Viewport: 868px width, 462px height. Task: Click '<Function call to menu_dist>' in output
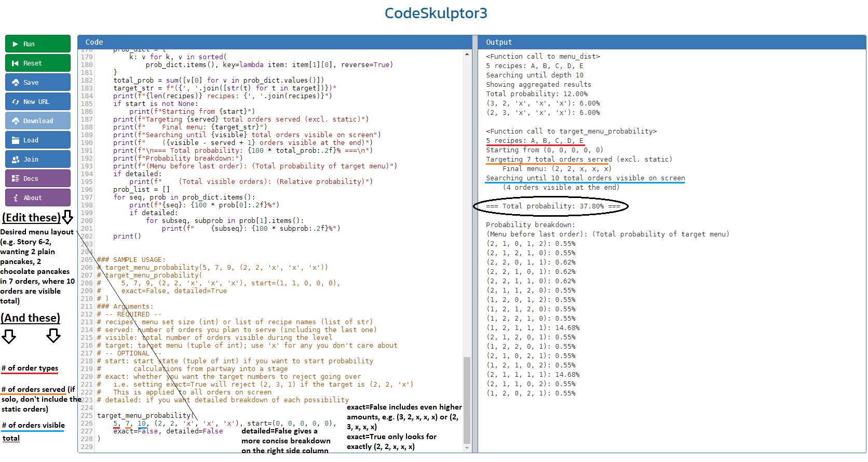543,57
